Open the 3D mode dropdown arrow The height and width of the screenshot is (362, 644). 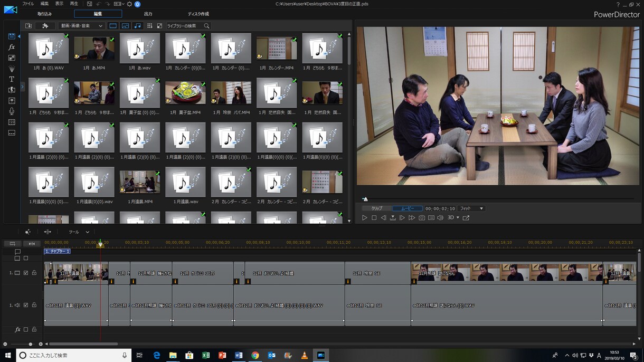tap(458, 217)
